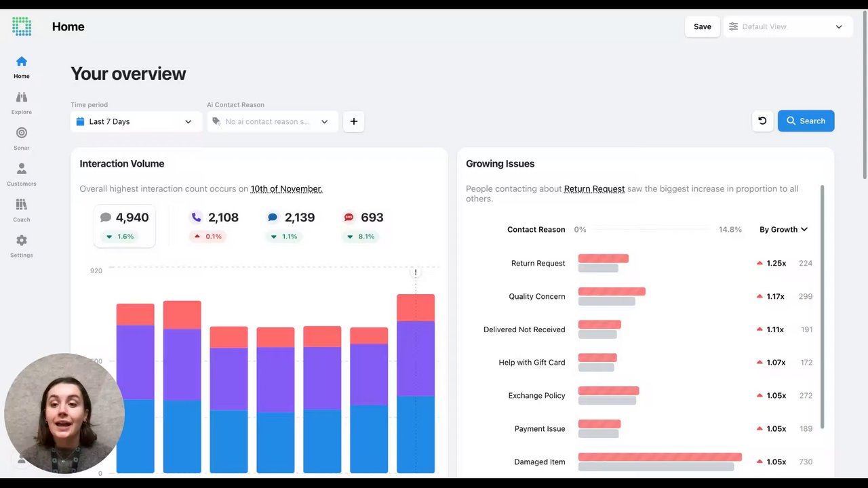The image size is (868, 488).
Task: Open the Customers section icon
Action: point(22,169)
